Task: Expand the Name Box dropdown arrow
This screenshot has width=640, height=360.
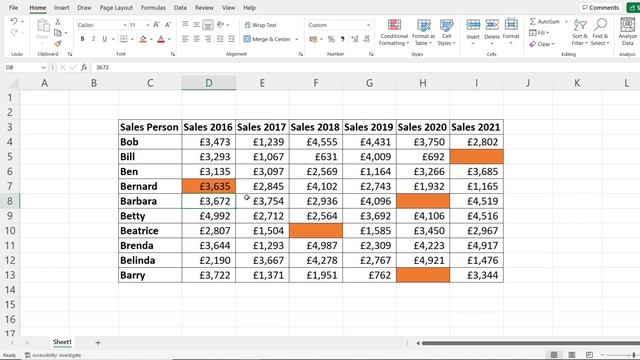Action: pyautogui.click(x=44, y=67)
